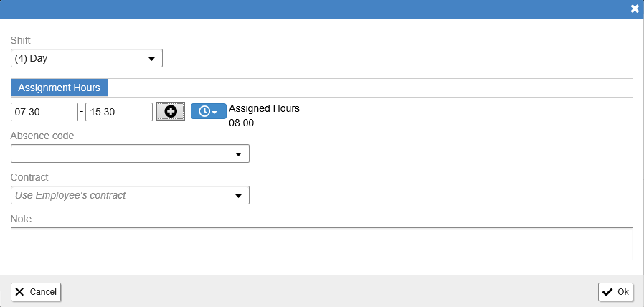Focus the Note text area

321,244
